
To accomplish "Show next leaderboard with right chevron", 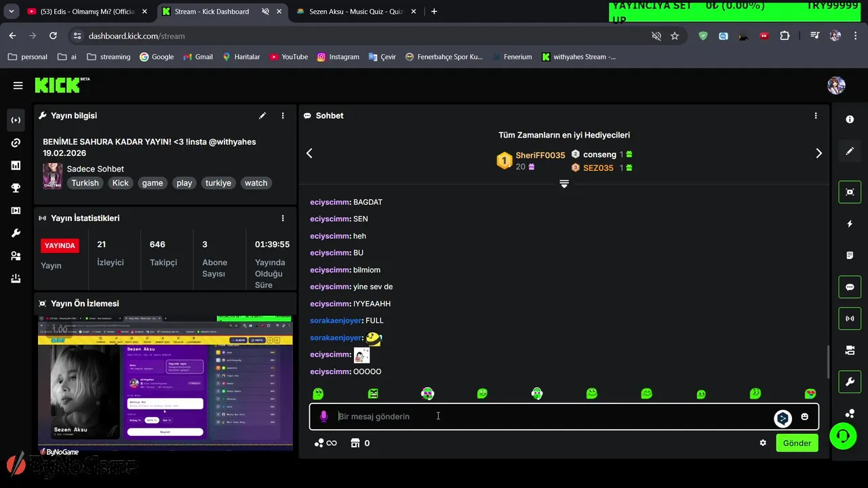I will click(x=818, y=153).
